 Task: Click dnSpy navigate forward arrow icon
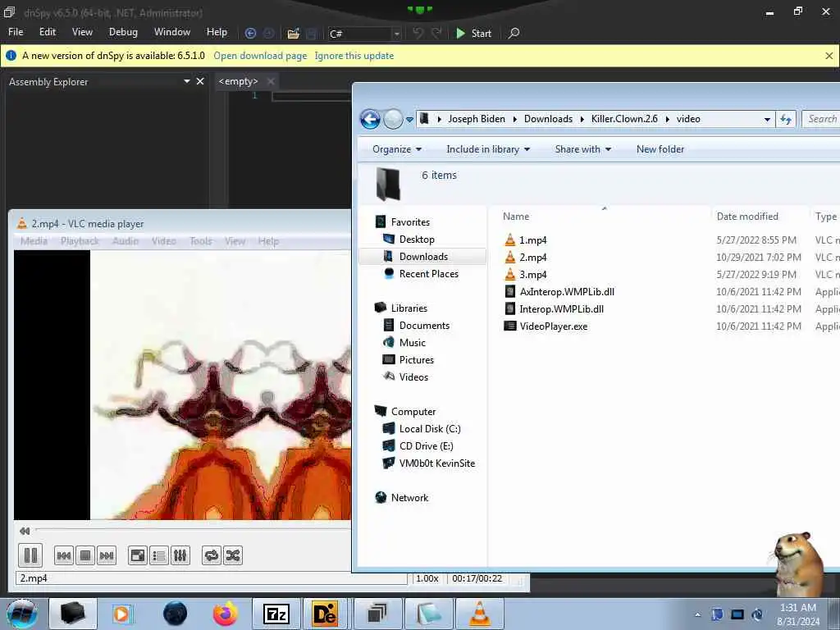pyautogui.click(x=269, y=33)
